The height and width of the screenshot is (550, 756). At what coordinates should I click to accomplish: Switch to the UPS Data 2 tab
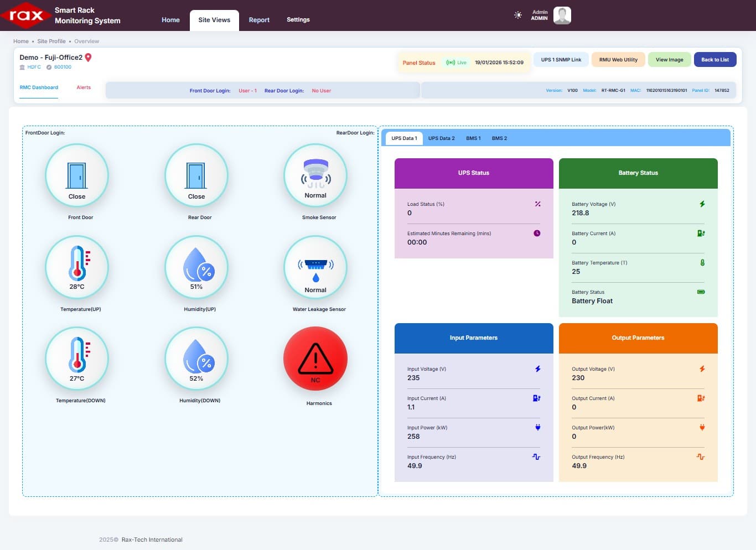point(441,138)
